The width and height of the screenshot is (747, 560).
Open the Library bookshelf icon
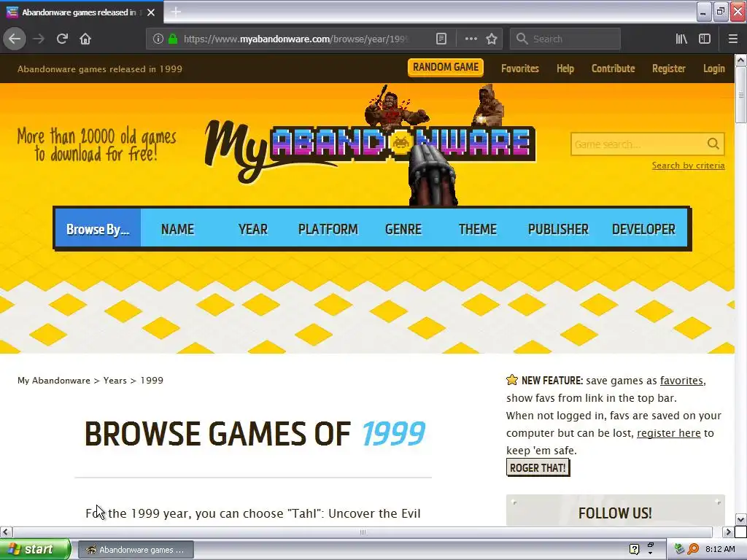[x=681, y=39]
